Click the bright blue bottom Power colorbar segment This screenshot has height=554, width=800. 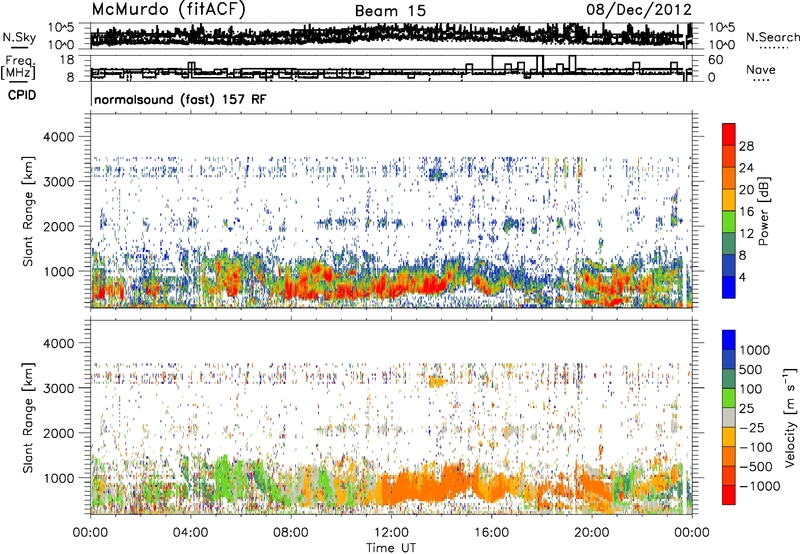(729, 287)
